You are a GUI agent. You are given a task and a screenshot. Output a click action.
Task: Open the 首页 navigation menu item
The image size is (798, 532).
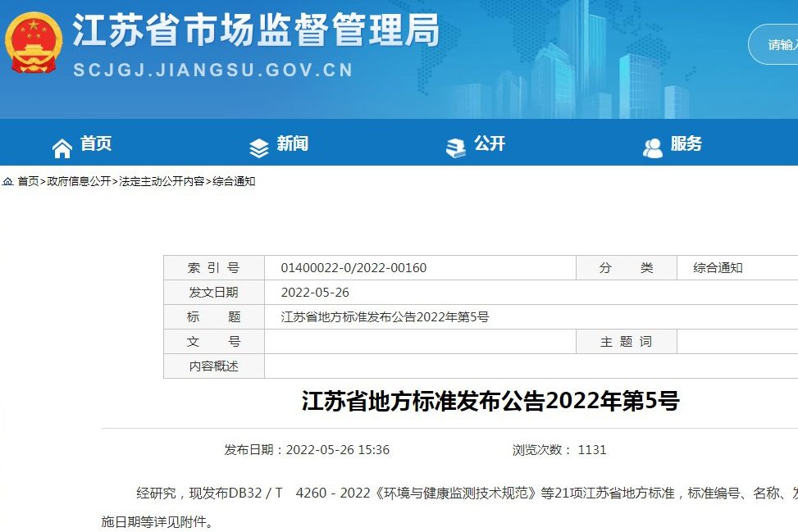coord(96,144)
